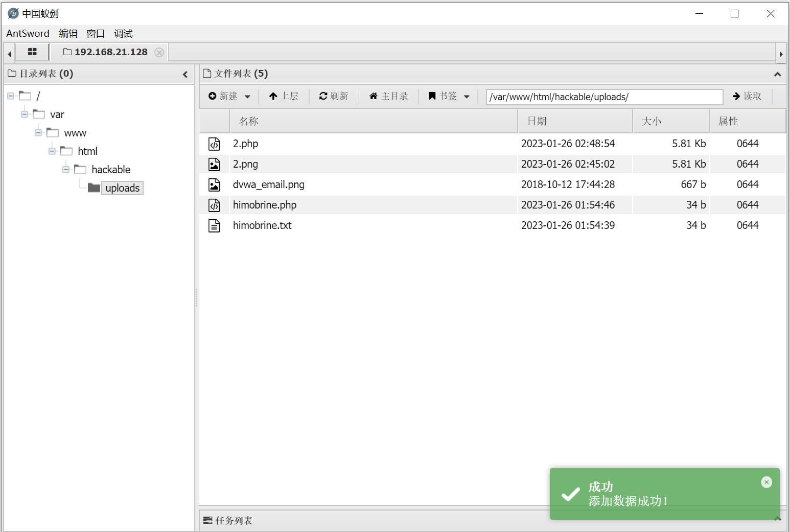Select the file himobrine.txt
790x532 pixels.
pos(262,225)
